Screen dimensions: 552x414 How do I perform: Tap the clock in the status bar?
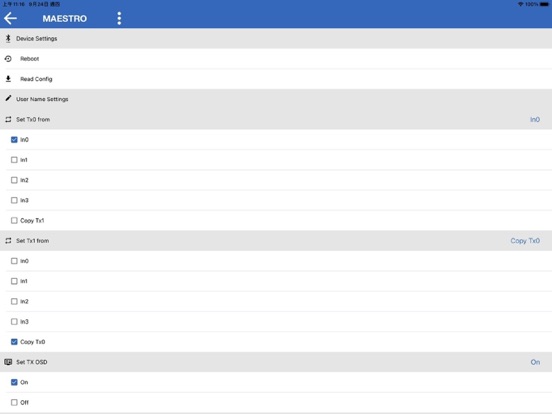14,4
